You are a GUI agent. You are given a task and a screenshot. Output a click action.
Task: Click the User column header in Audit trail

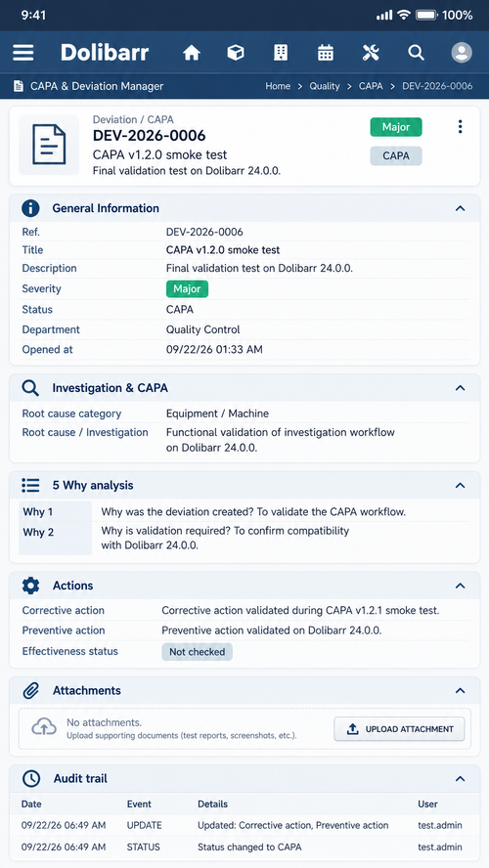coord(428,804)
